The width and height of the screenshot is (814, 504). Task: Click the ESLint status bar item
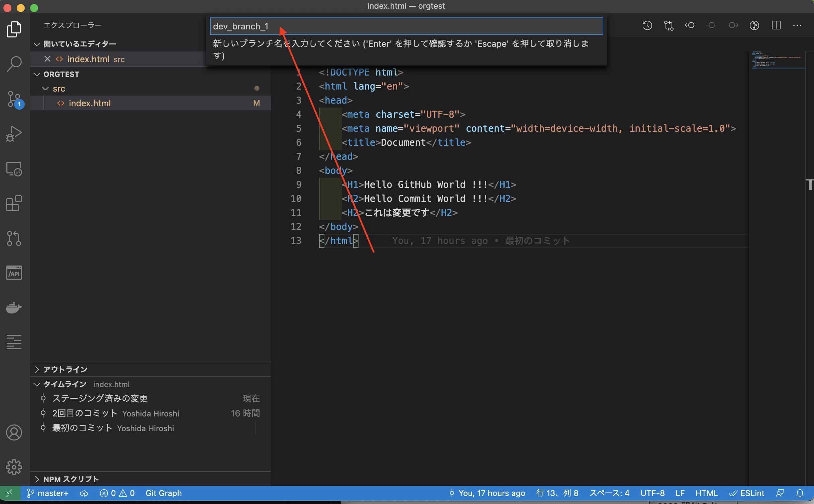(747, 493)
